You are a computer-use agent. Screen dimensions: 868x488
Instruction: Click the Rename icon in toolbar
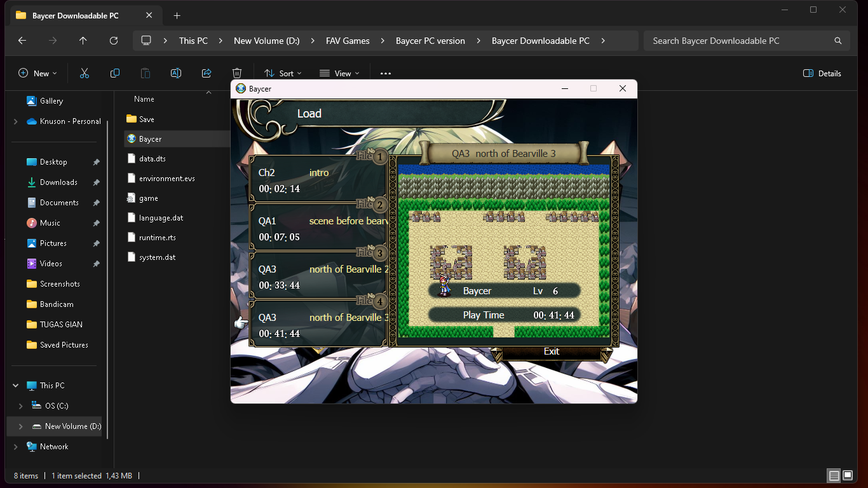(176, 73)
